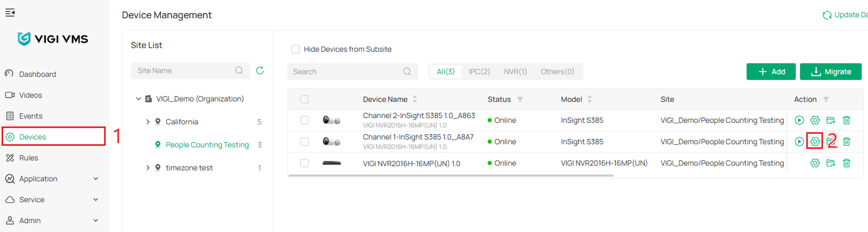Select the People Counting Testing site

[207, 145]
